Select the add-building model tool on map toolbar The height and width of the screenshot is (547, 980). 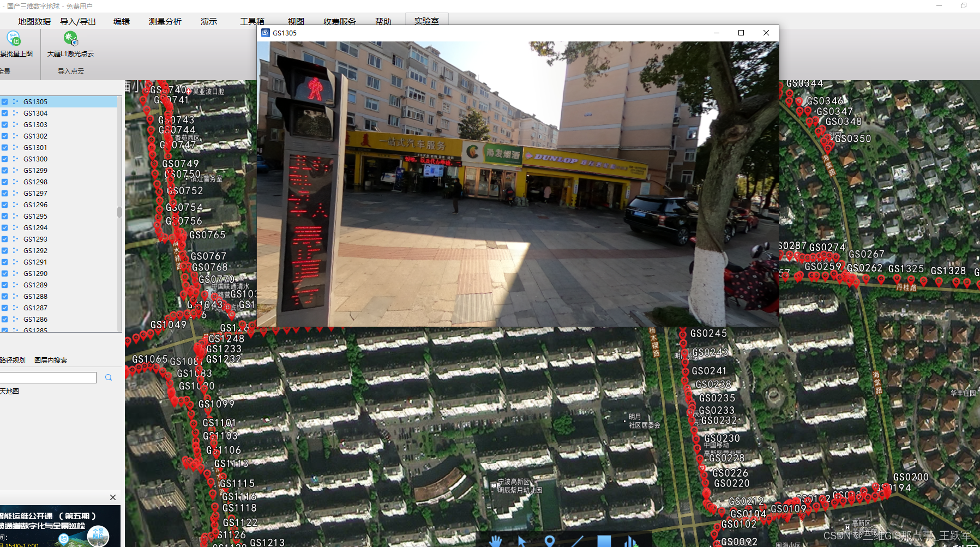pyautogui.click(x=631, y=541)
